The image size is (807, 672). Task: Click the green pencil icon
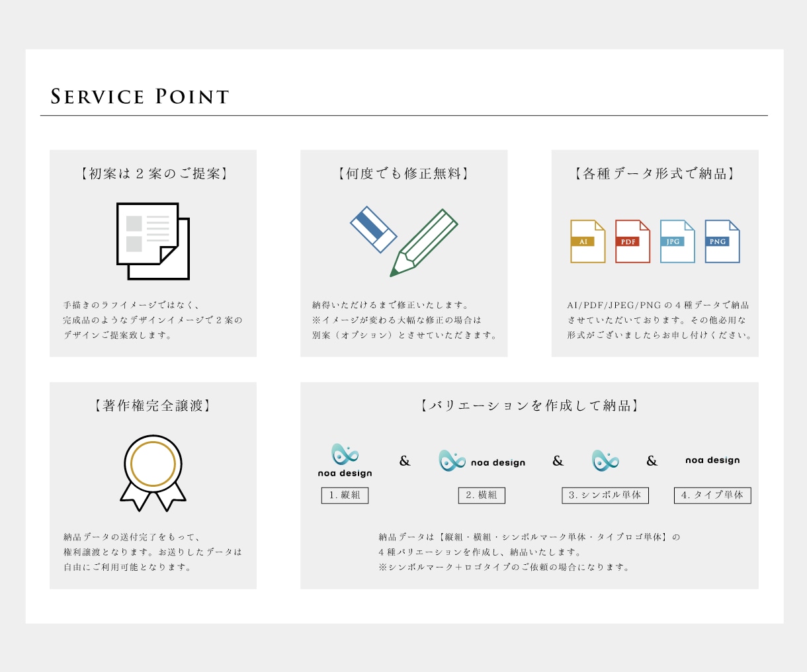point(424,243)
